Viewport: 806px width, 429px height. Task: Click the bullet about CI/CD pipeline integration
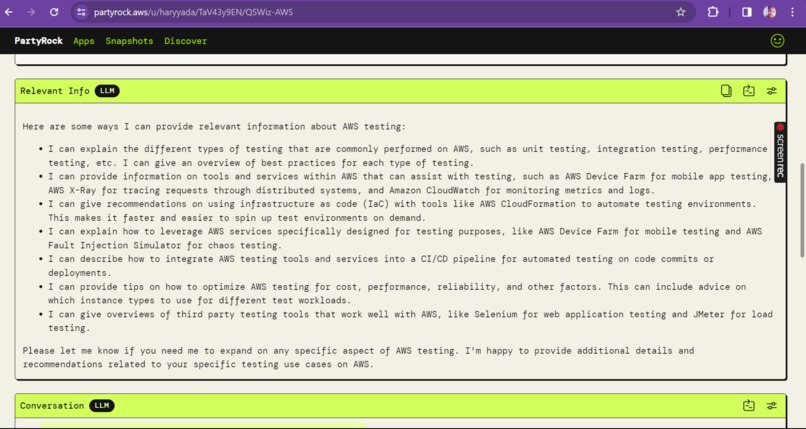pos(381,266)
